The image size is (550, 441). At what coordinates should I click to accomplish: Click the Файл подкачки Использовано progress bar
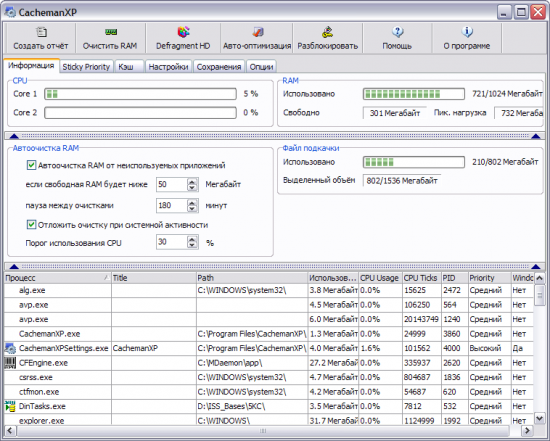click(414, 162)
